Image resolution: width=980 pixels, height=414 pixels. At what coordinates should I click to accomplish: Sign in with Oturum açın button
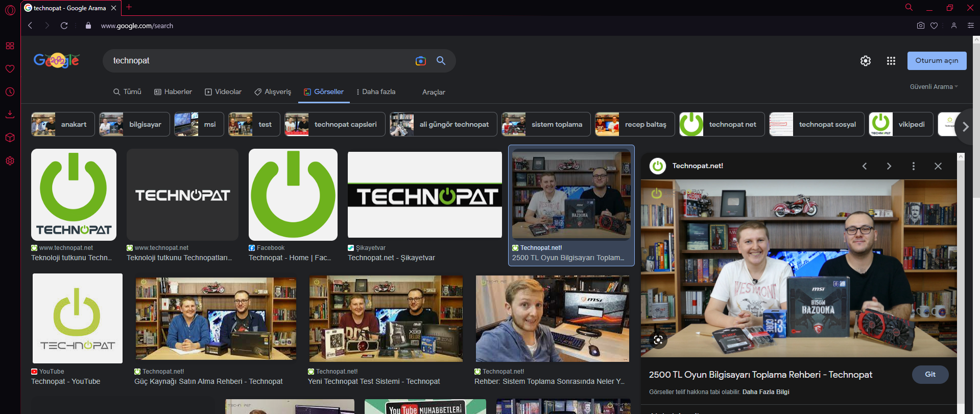(x=937, y=61)
